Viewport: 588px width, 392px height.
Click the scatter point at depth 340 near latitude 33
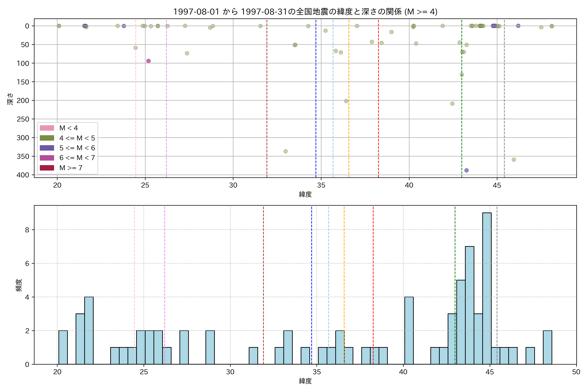tap(286, 152)
